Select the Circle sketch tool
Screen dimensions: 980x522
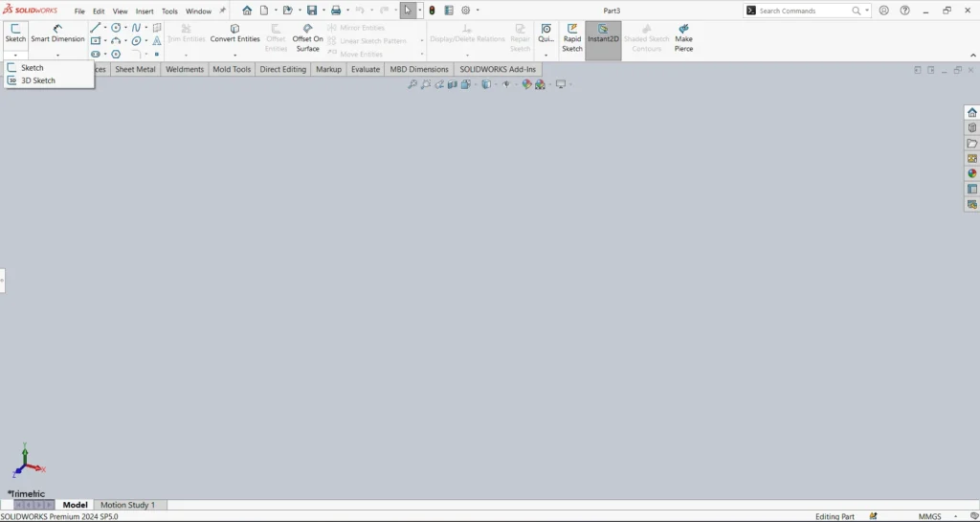tap(116, 28)
